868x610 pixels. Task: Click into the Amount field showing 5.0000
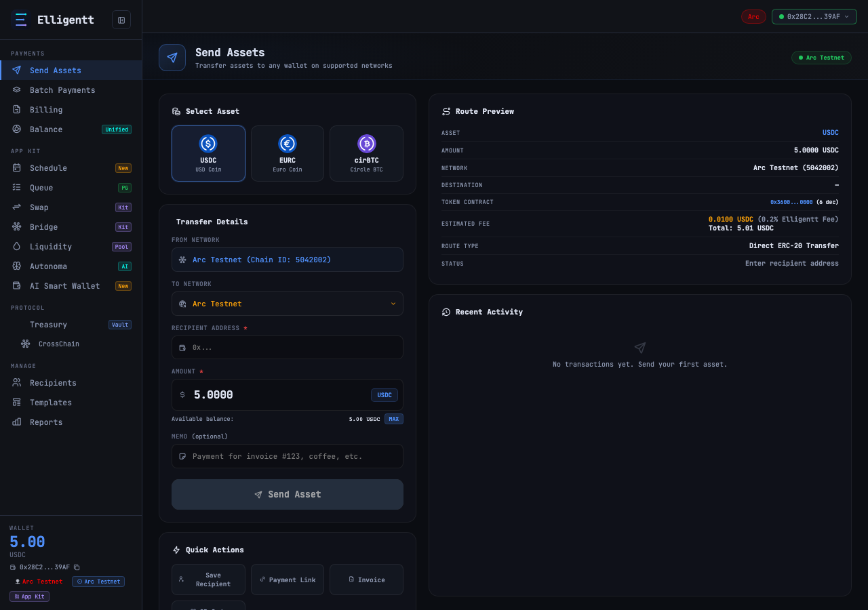coord(288,394)
